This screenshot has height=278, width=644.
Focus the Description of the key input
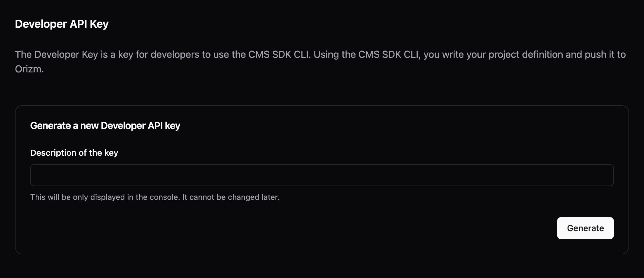point(322,175)
